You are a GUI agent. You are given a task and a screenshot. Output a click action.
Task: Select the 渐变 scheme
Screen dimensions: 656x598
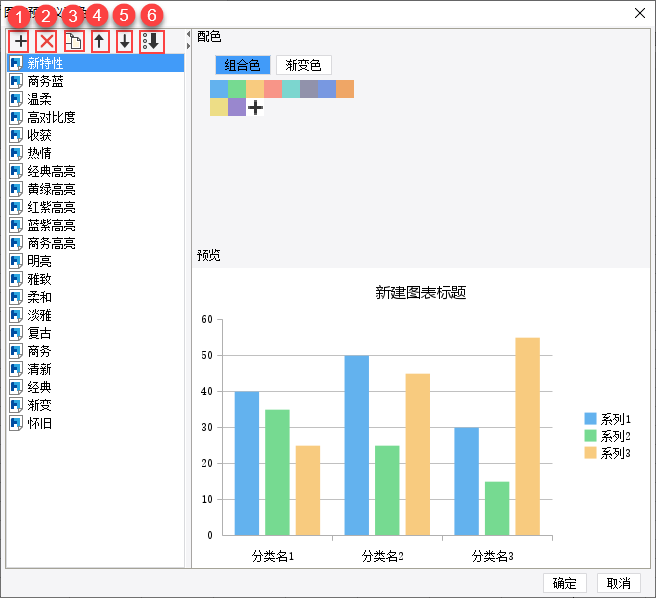coord(96,405)
